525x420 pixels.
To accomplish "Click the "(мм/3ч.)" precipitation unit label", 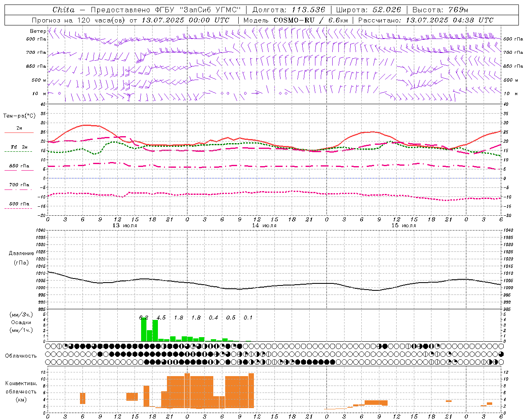I will pyautogui.click(x=21, y=314).
